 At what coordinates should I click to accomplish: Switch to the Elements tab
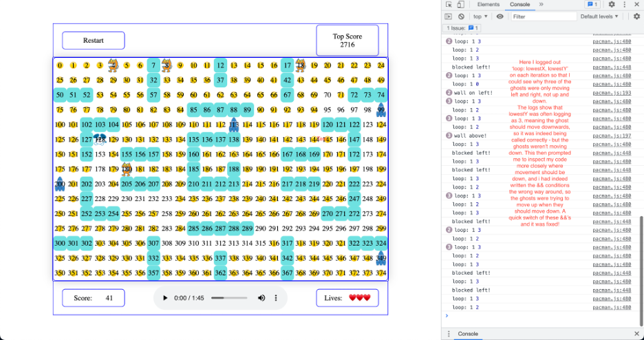(x=489, y=5)
